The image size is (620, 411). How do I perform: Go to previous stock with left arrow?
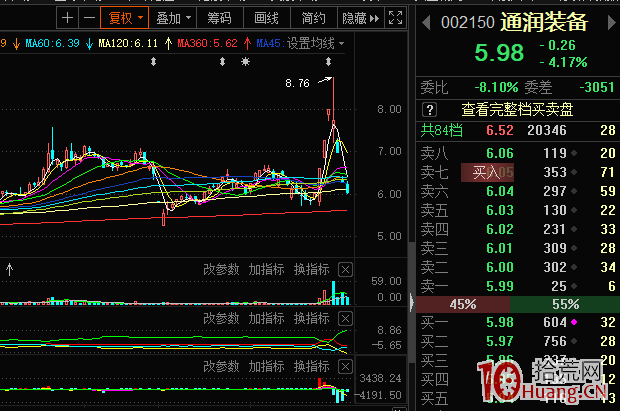pyautogui.click(x=426, y=22)
